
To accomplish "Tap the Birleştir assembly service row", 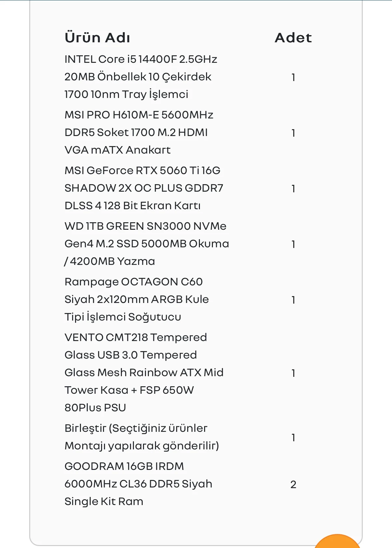I will pos(142,437).
